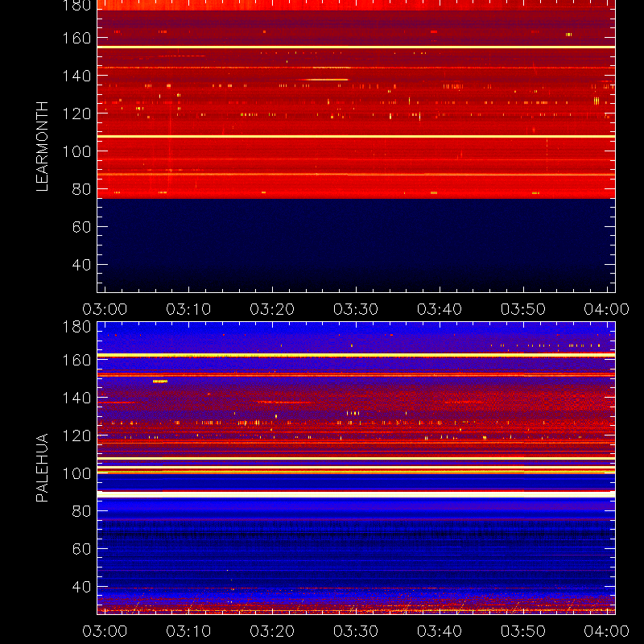Viewport: 644px width, 644px height.
Task: Select the 60 tick label on the Learmonth axis
Action: coord(81,227)
